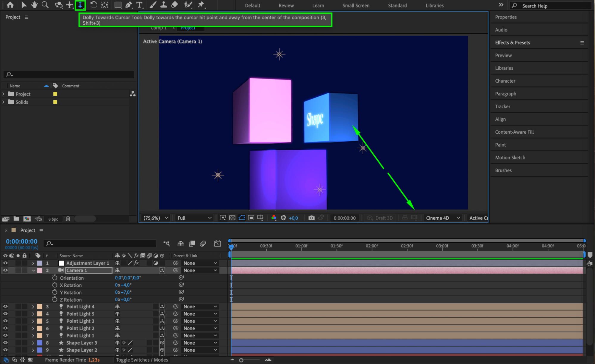Select the Pen tool in toolbar
Screen dimensions: 595x364
pyautogui.click(x=129, y=5)
